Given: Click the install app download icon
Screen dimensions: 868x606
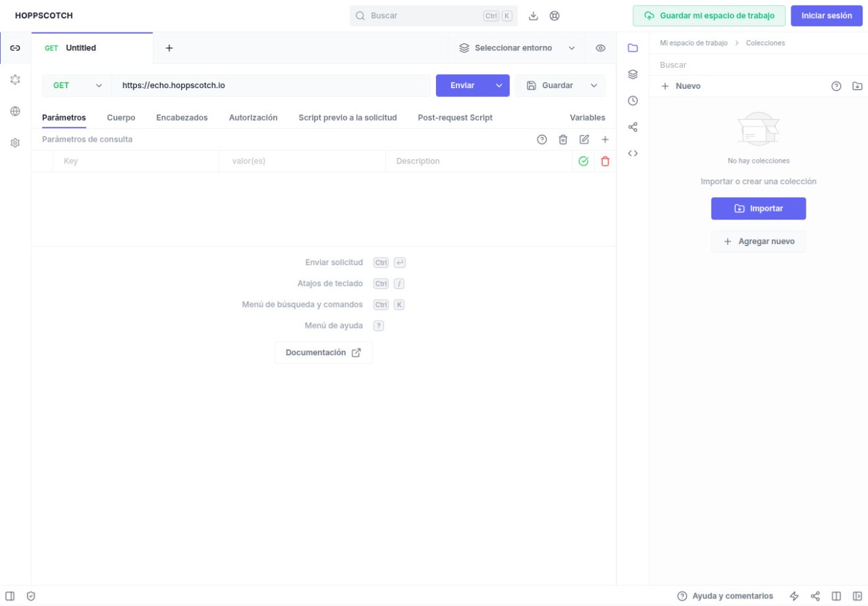Looking at the screenshot, I should click(x=533, y=16).
